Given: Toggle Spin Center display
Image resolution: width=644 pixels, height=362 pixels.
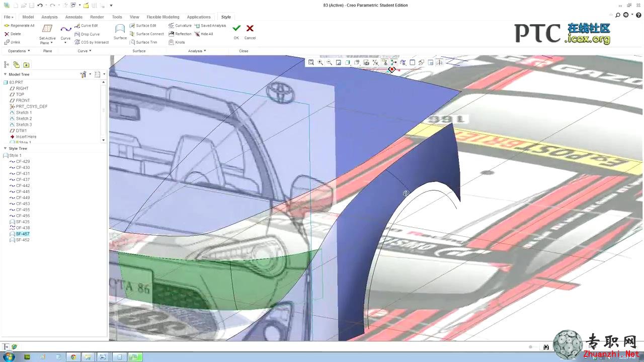Looking at the screenshot, I should [394, 62].
